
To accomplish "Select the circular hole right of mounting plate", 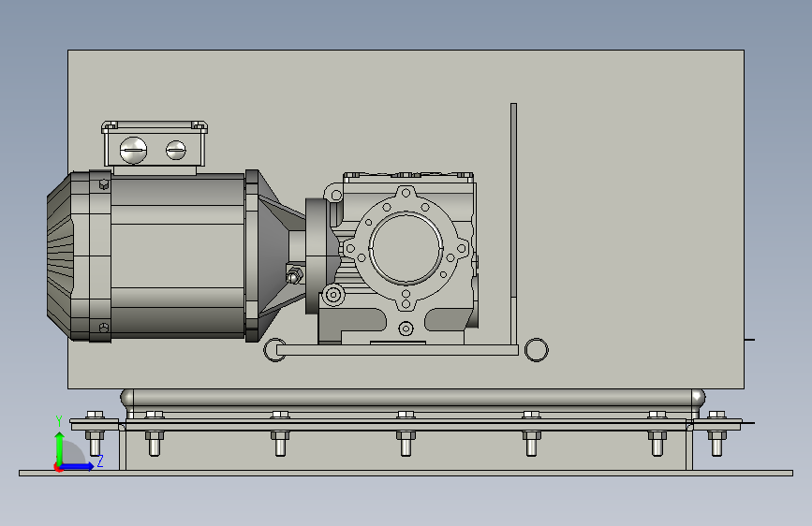I will point(536,350).
